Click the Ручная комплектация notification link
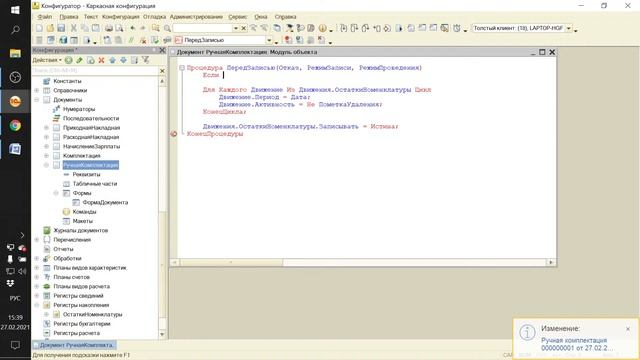 click(577, 344)
